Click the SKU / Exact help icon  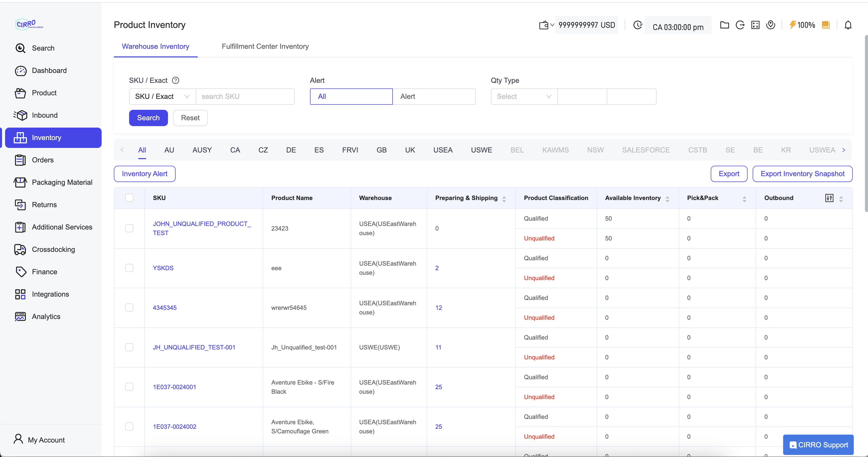pos(176,81)
